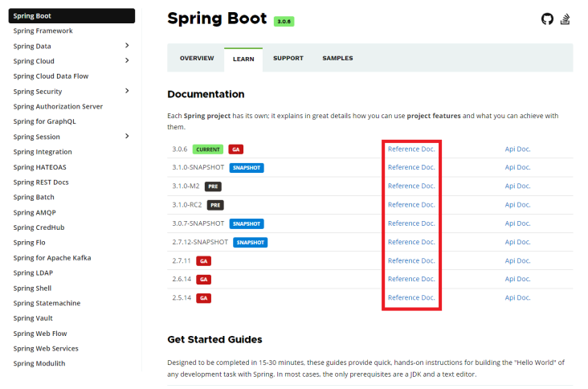Image resolution: width=588 pixels, height=389 pixels.
Task: Go to Spring Integration project
Action: pos(43,152)
